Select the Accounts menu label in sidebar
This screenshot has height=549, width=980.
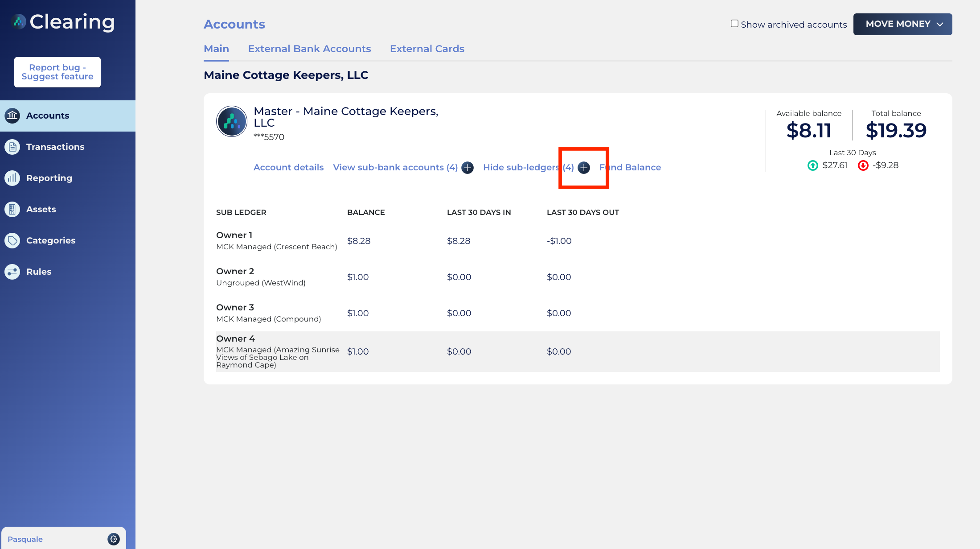(48, 116)
